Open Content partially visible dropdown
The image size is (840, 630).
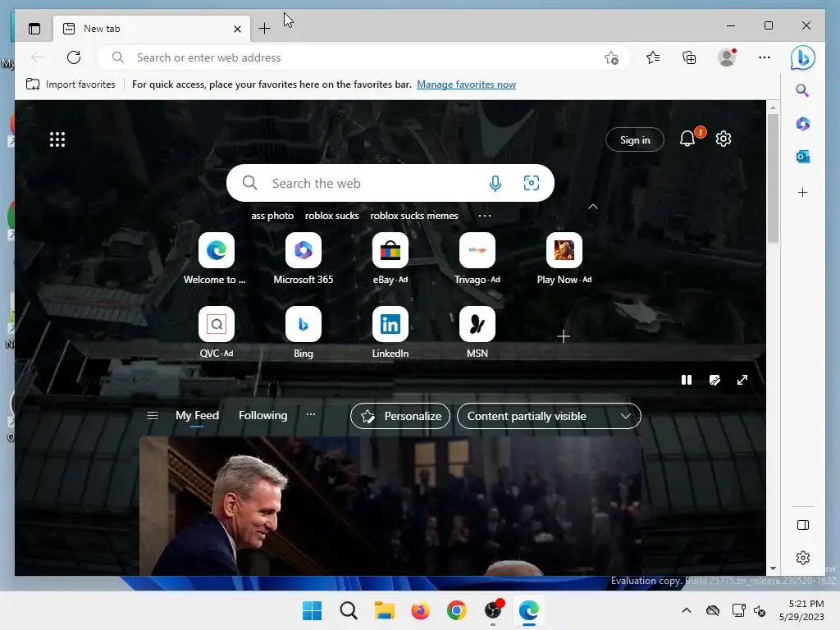click(x=549, y=416)
